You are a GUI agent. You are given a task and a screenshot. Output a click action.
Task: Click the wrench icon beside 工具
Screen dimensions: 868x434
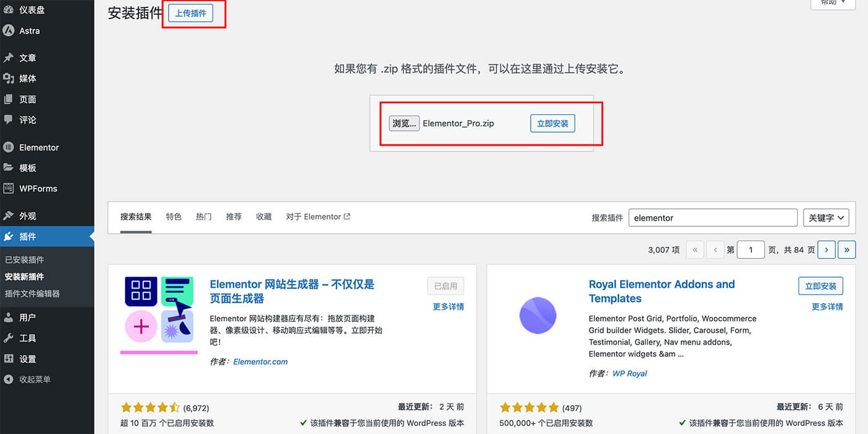click(9, 338)
